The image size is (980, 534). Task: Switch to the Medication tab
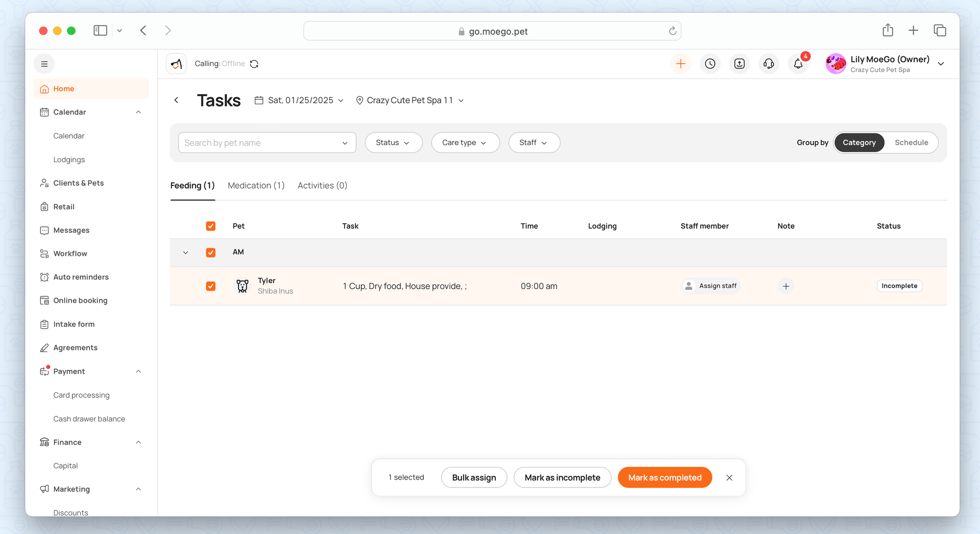point(256,186)
